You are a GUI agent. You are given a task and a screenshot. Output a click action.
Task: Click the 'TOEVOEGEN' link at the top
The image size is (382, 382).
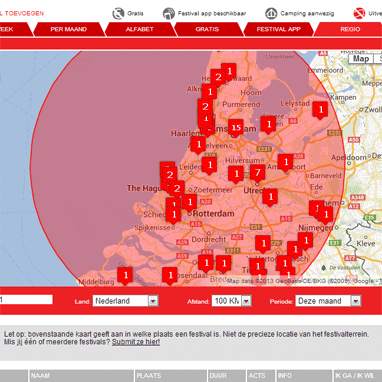(x=24, y=14)
